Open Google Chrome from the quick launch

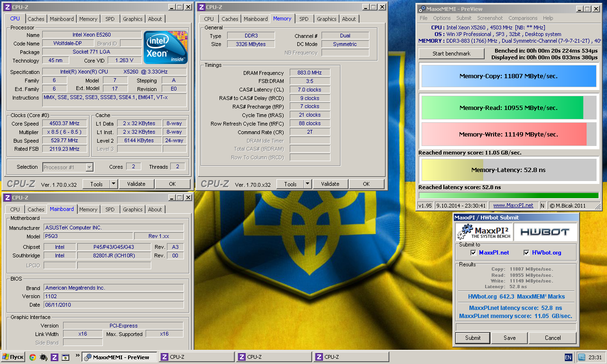[x=32, y=357]
